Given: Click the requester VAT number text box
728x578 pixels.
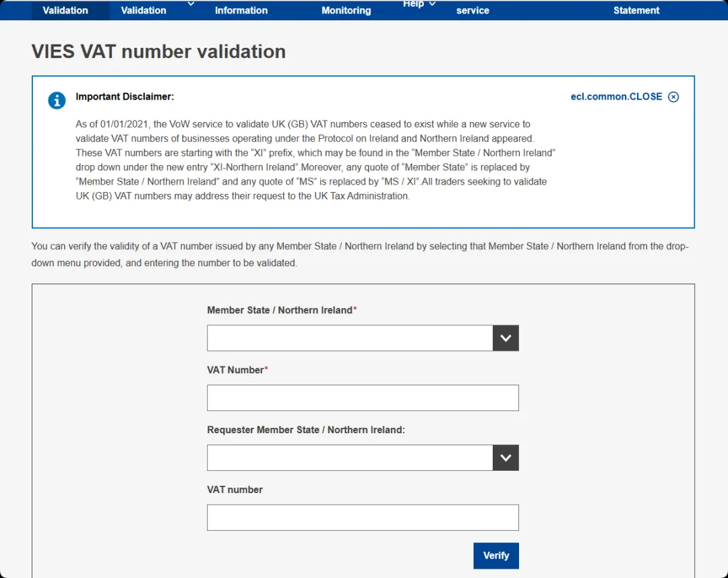Looking at the screenshot, I should coord(363,518).
